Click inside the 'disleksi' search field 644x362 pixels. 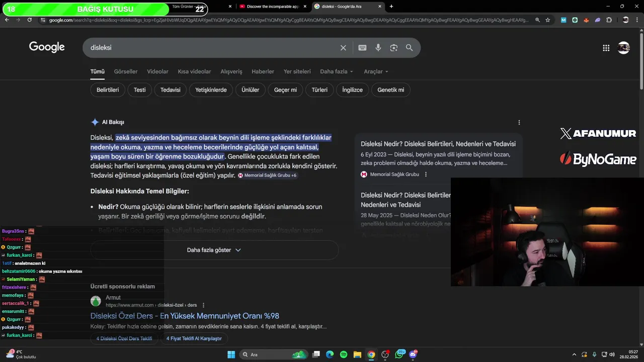(x=211, y=48)
